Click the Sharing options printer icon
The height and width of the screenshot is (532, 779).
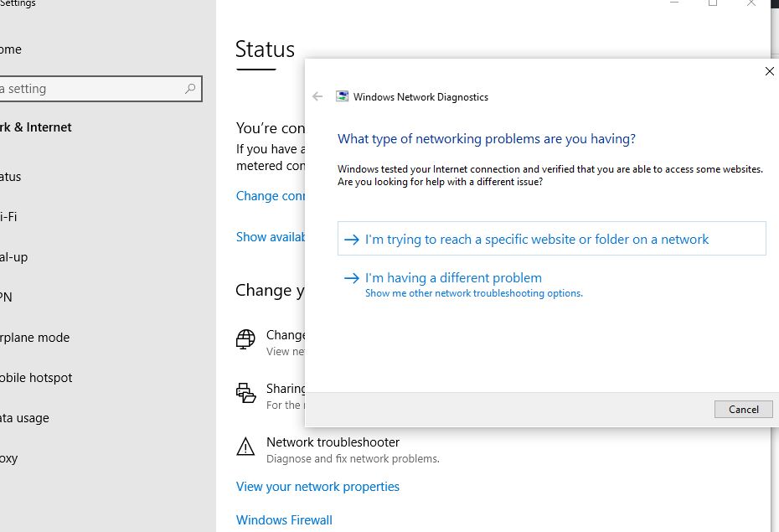(245, 392)
